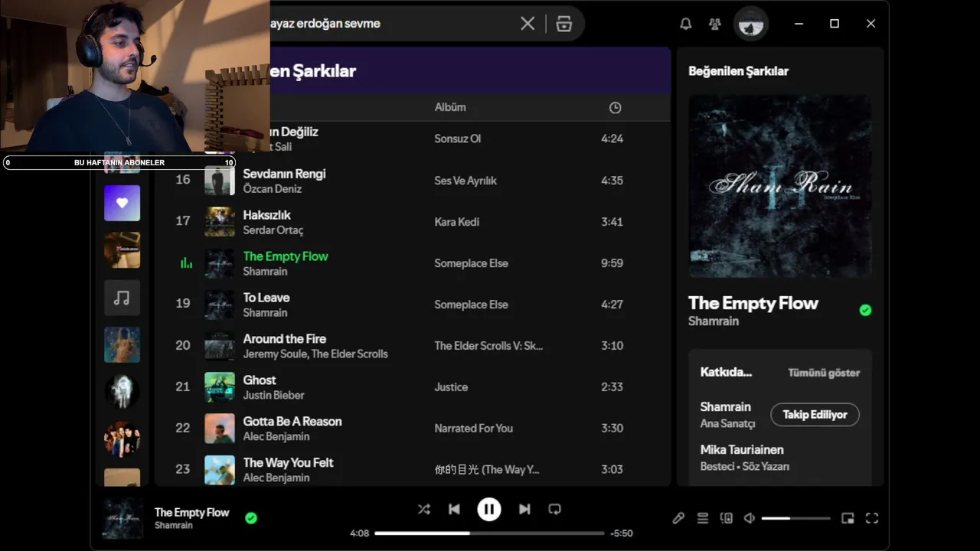Click the equalizer icon on the playing track row
This screenshot has width=980, height=551.
(186, 263)
